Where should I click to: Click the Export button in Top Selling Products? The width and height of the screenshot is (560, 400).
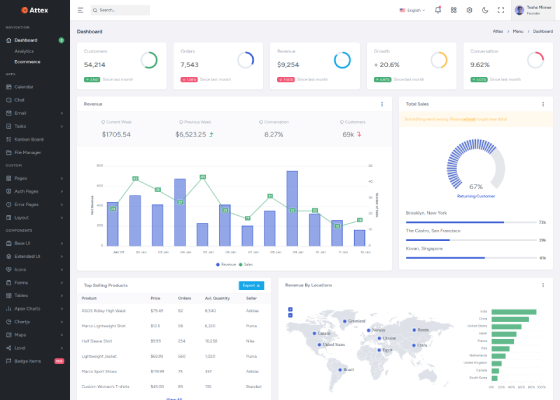click(x=251, y=285)
